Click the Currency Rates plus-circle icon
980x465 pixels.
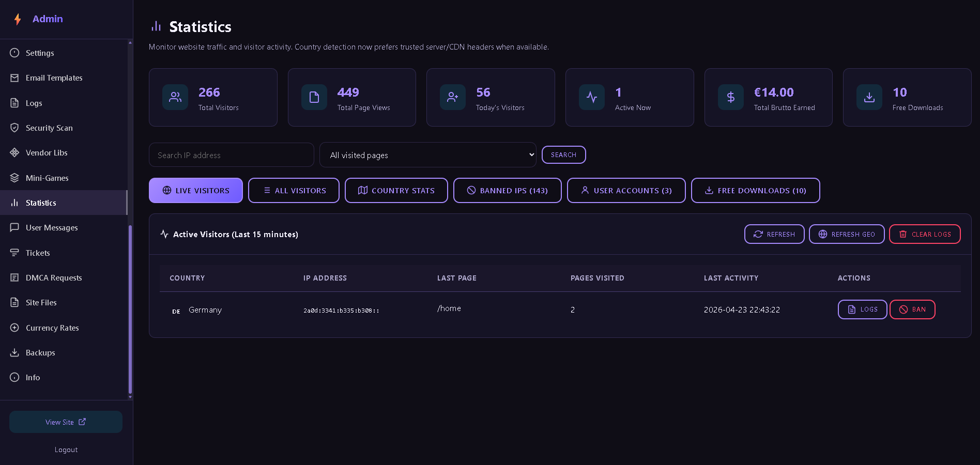(14, 328)
